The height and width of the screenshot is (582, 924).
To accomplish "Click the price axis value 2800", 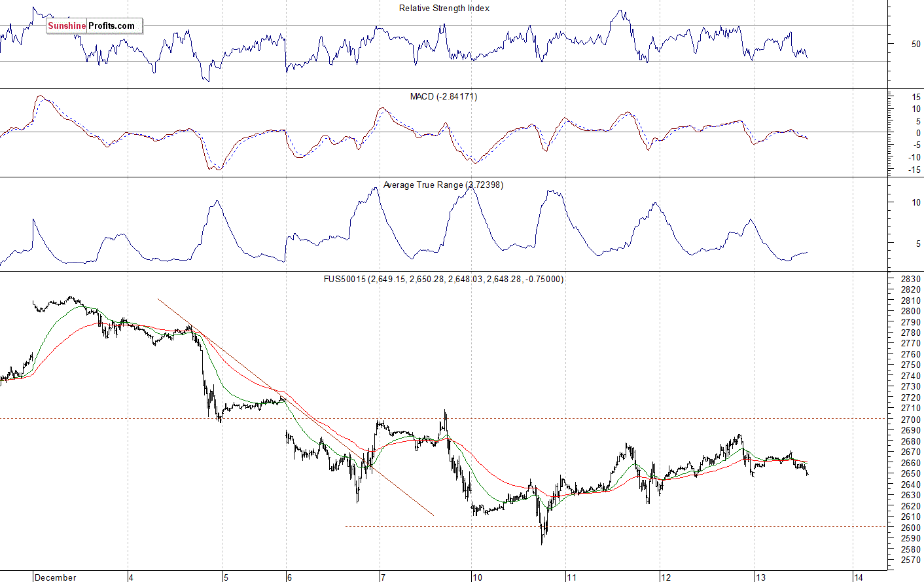I will (911, 312).
